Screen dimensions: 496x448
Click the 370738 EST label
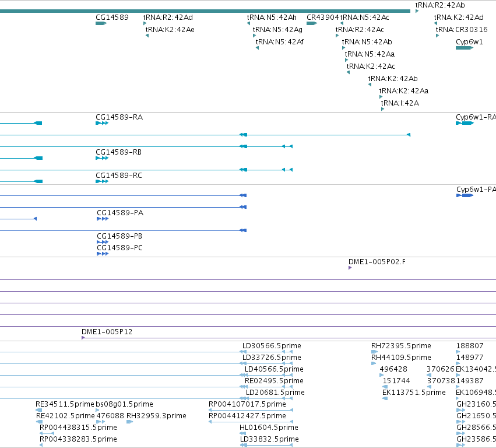(x=441, y=381)
